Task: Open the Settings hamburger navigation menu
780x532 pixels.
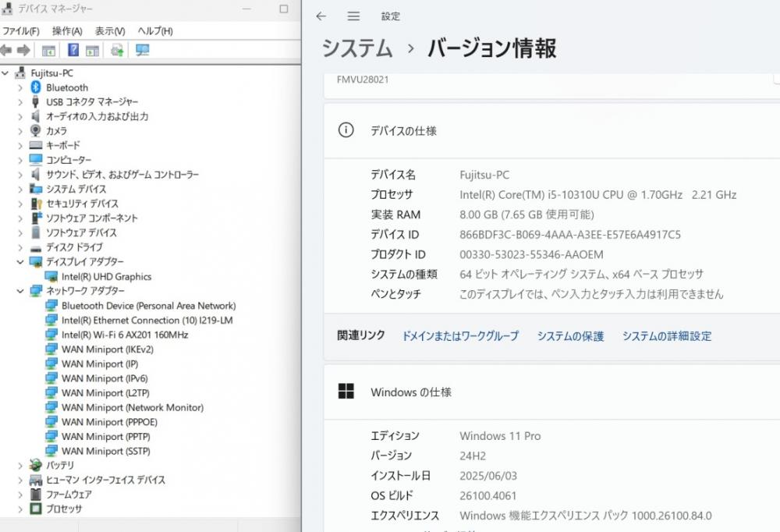Action: click(353, 16)
